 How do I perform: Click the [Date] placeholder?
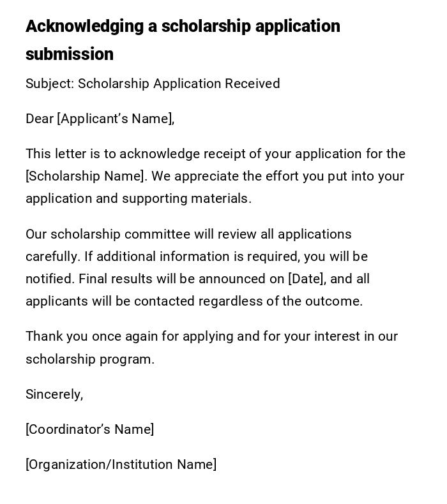click(307, 279)
